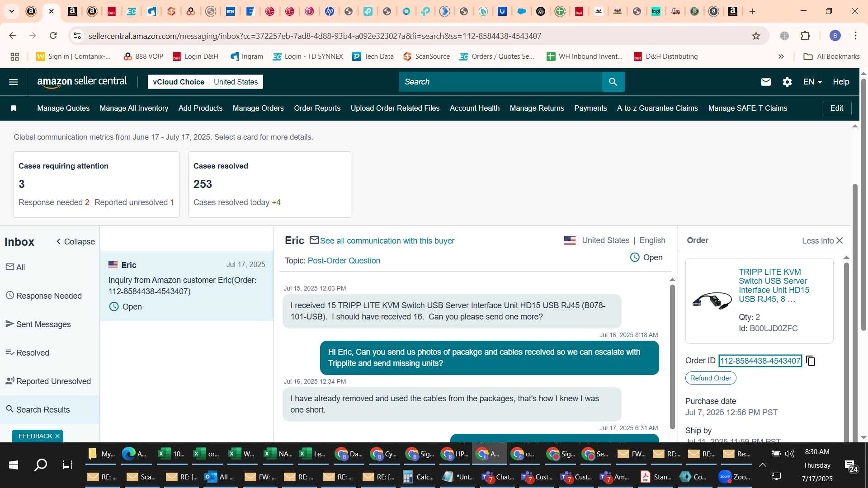This screenshot has width=868, height=488.
Task: Click the bookmark flag icon
Action: 14,108
